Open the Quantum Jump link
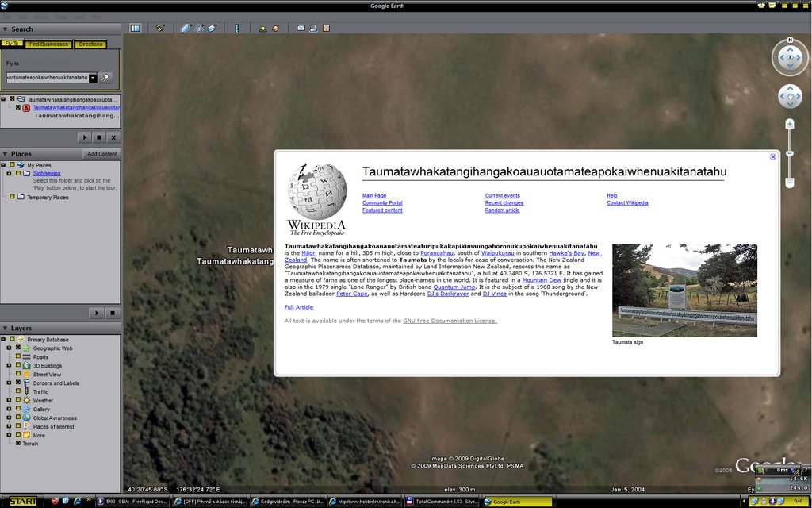812x508 pixels. click(454, 287)
